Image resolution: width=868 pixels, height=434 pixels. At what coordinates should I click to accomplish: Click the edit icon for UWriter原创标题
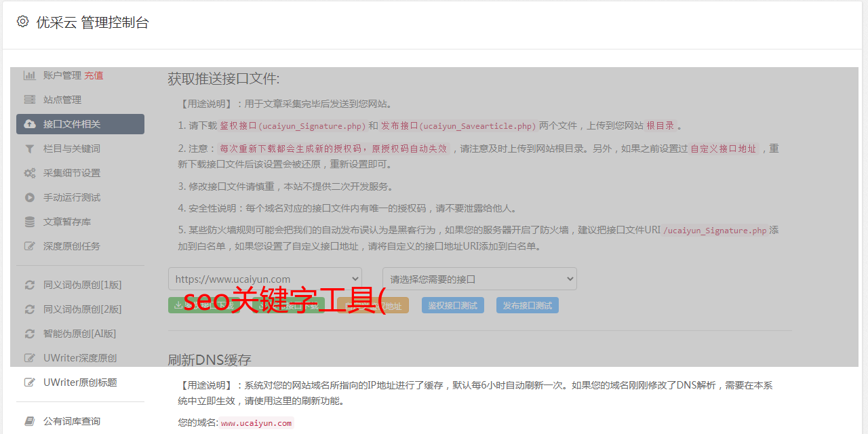[30, 382]
